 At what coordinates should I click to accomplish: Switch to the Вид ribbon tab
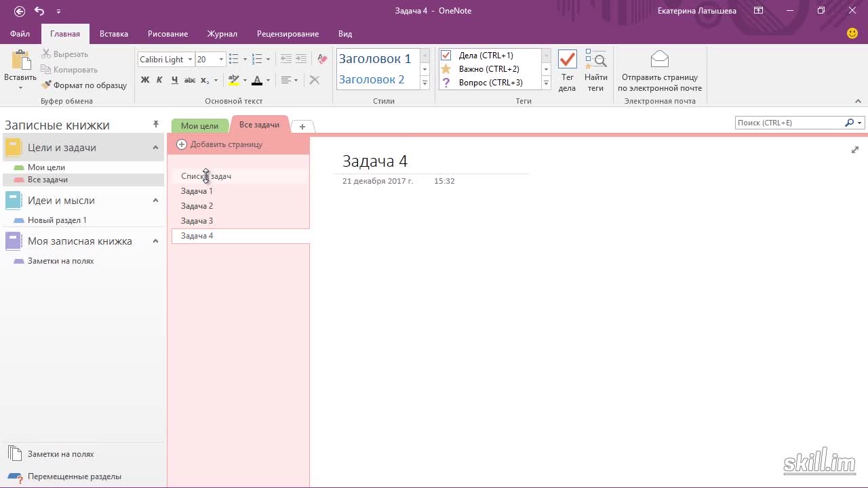[345, 34]
